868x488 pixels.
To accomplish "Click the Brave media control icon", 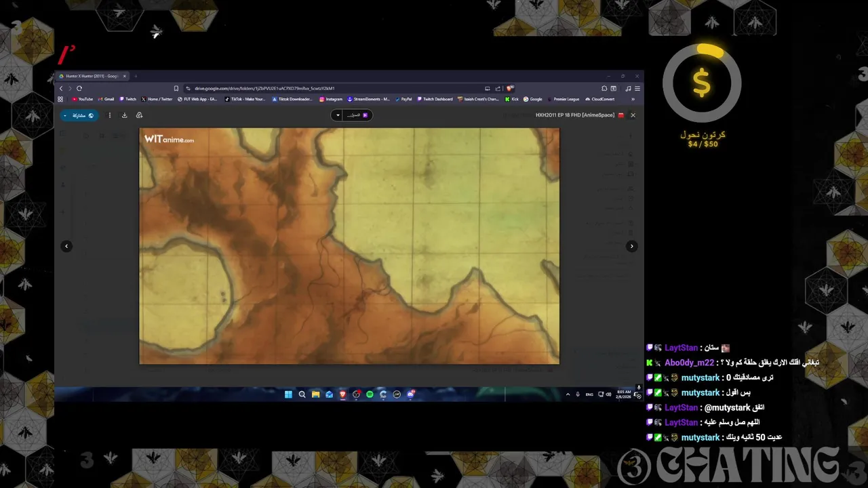I will click(628, 88).
